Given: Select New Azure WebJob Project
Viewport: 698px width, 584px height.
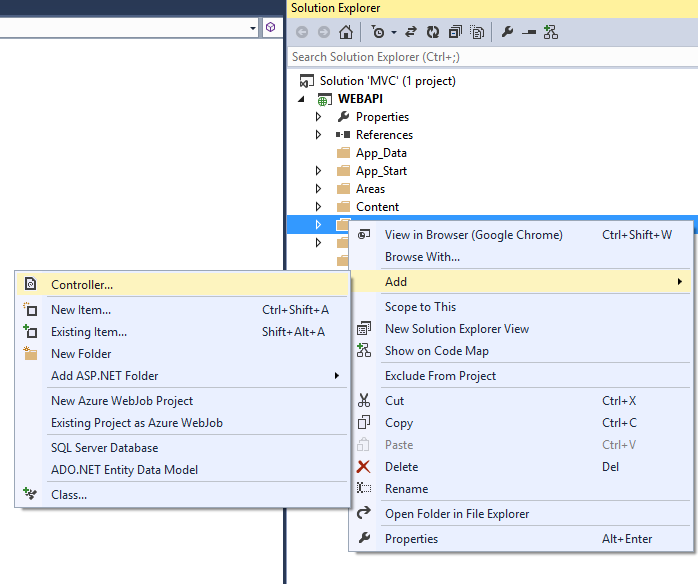Looking at the screenshot, I should [182, 401].
